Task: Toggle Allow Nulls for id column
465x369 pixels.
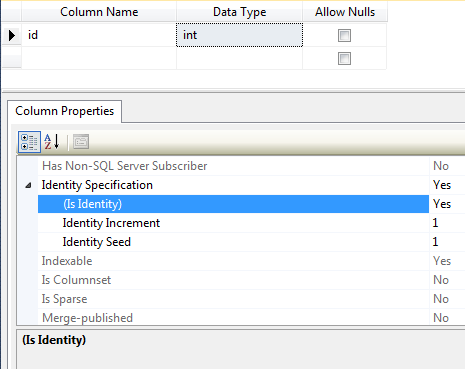Action: [x=344, y=35]
